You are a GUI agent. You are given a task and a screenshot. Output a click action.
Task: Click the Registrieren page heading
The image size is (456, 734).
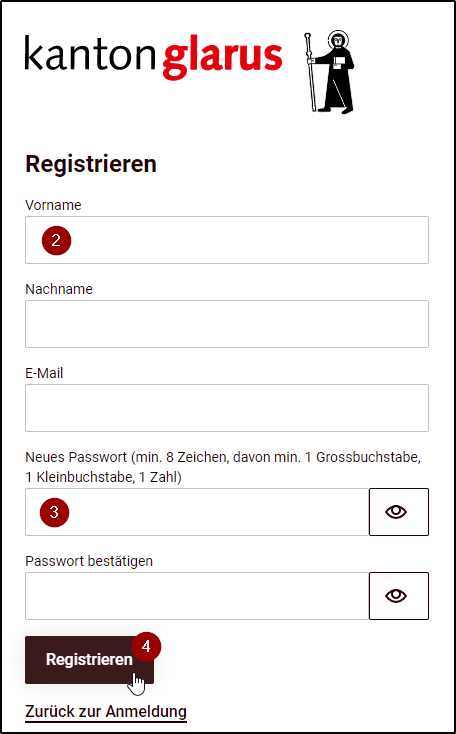(91, 164)
